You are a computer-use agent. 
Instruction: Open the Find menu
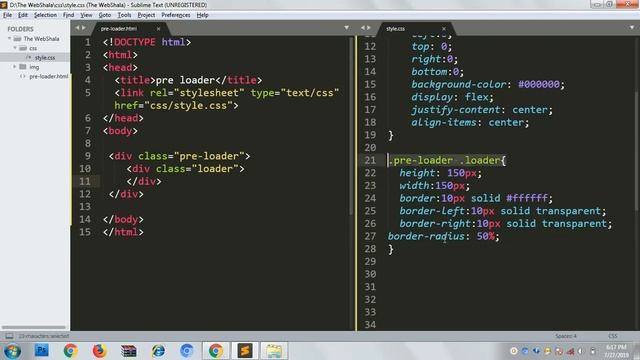click(x=69, y=15)
